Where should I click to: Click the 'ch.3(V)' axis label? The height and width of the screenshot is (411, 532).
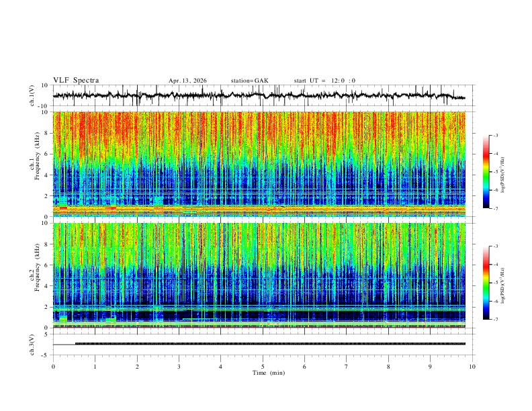[32, 345]
